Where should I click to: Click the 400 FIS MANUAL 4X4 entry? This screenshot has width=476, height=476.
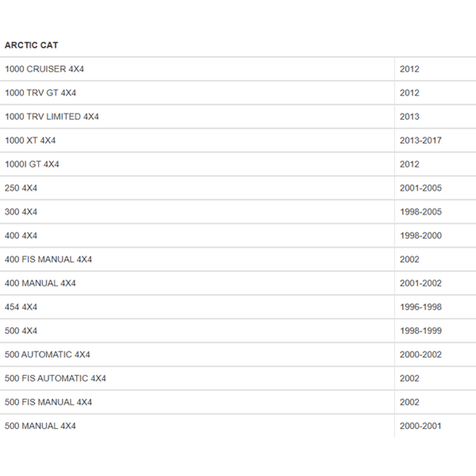point(48,259)
